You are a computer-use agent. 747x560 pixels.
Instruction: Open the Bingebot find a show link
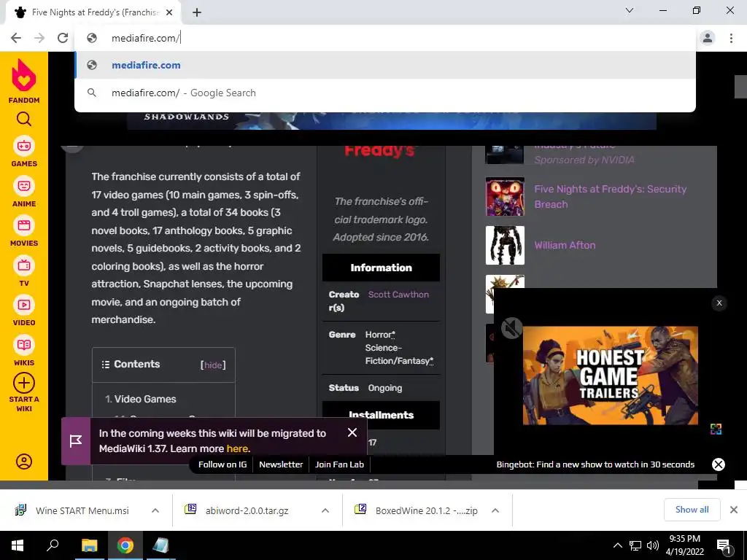point(595,464)
